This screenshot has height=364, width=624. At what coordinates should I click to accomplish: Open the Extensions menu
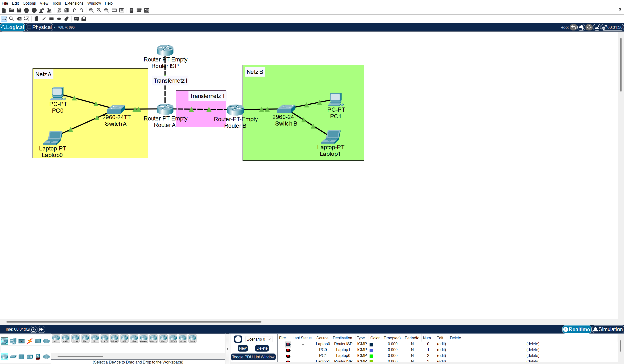[x=74, y=3]
